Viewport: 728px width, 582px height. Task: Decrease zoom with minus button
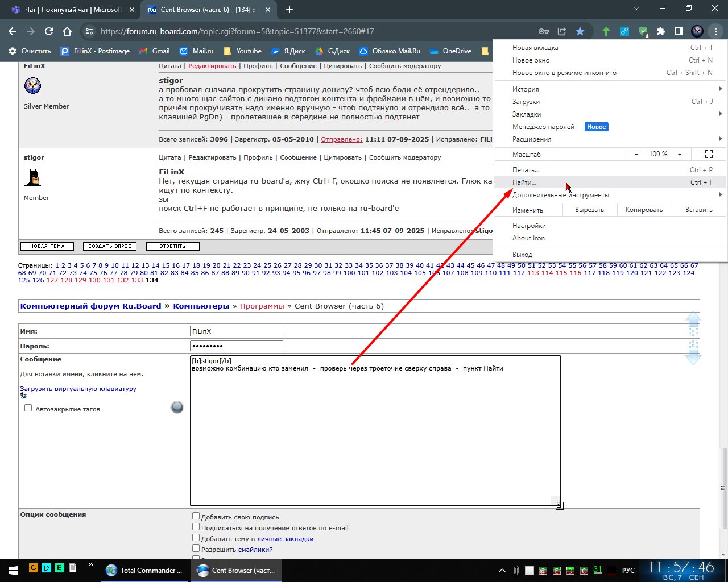coord(636,154)
